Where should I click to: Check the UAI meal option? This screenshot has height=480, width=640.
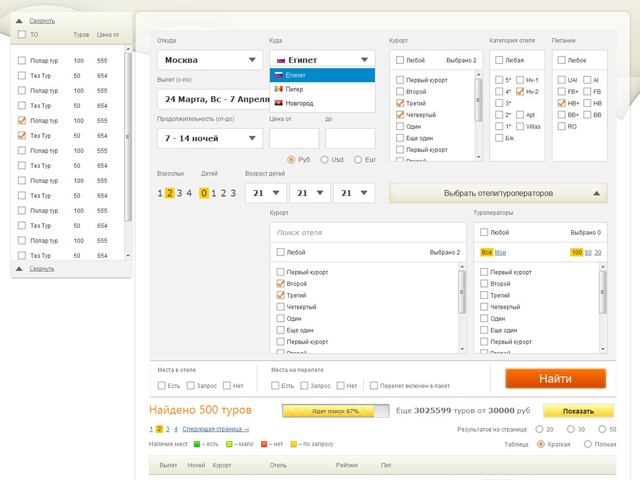(x=562, y=80)
